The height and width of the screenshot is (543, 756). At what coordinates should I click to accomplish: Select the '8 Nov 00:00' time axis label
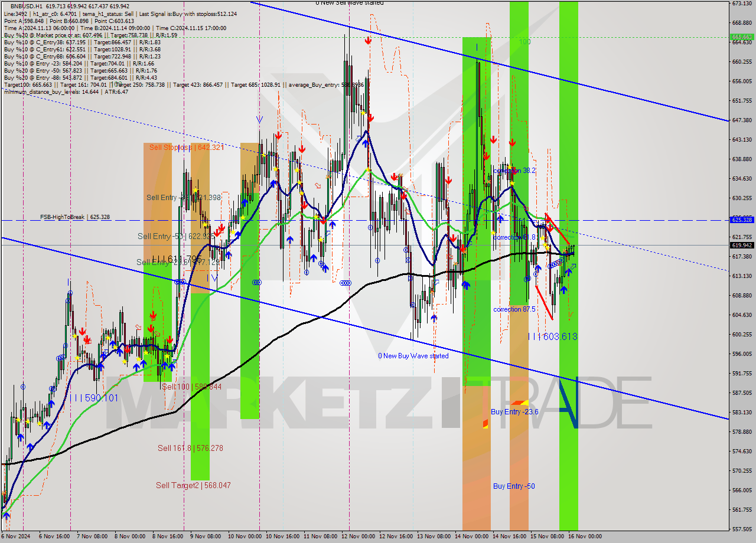[129, 537]
